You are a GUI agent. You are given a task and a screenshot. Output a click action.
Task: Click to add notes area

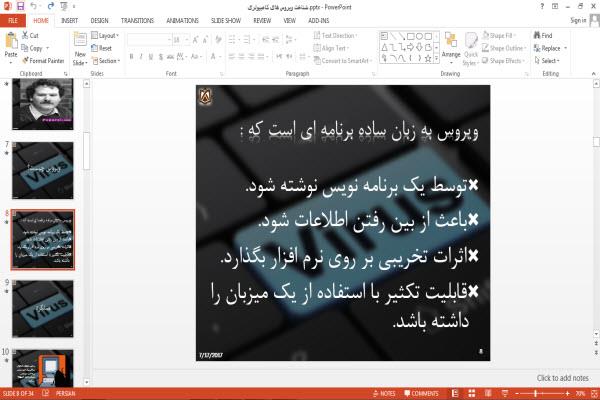coord(562,378)
